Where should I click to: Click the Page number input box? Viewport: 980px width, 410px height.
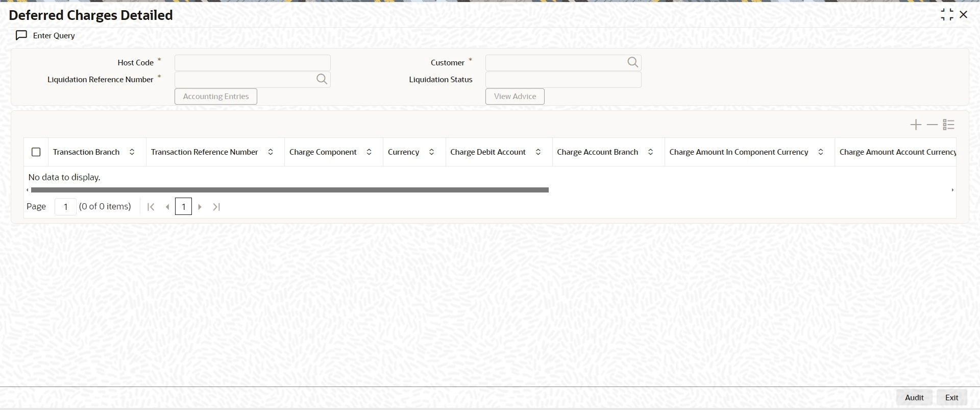[x=65, y=207]
